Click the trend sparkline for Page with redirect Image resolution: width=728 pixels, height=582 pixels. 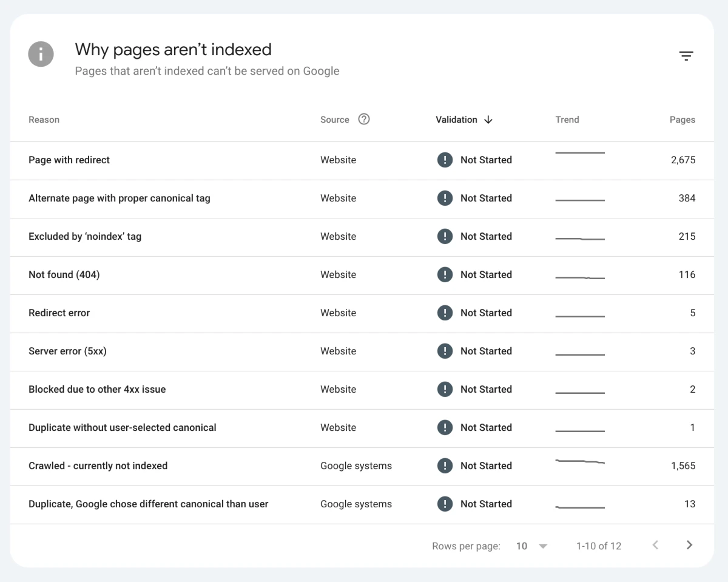[x=580, y=153]
